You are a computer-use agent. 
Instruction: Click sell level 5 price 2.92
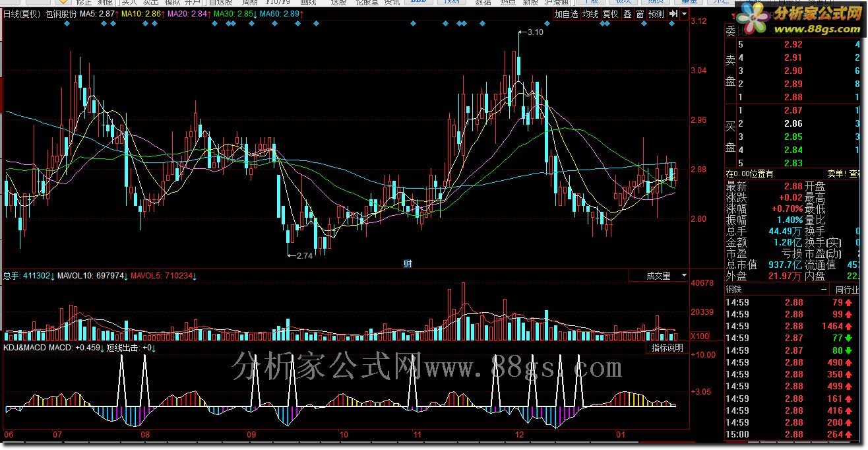[793, 44]
